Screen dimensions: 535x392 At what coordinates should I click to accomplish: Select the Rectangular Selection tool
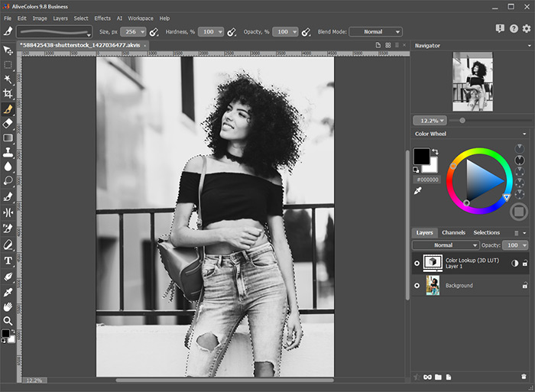tap(8, 65)
